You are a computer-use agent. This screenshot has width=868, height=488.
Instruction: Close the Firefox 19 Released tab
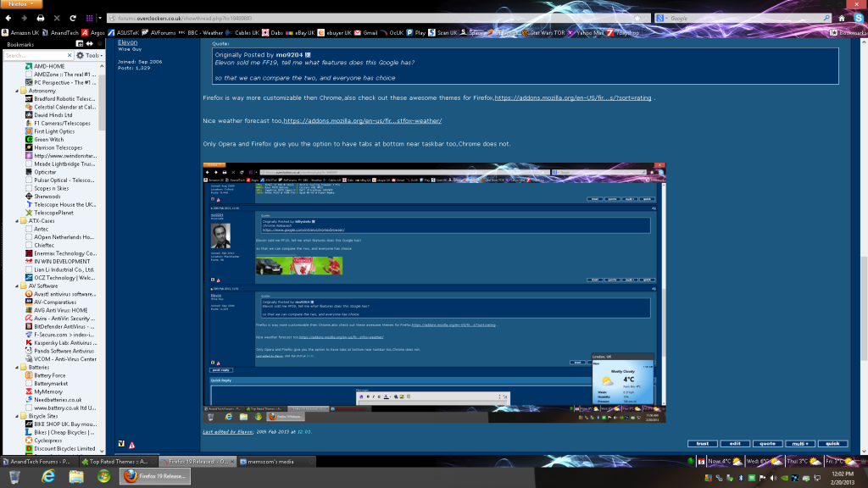[x=232, y=462]
